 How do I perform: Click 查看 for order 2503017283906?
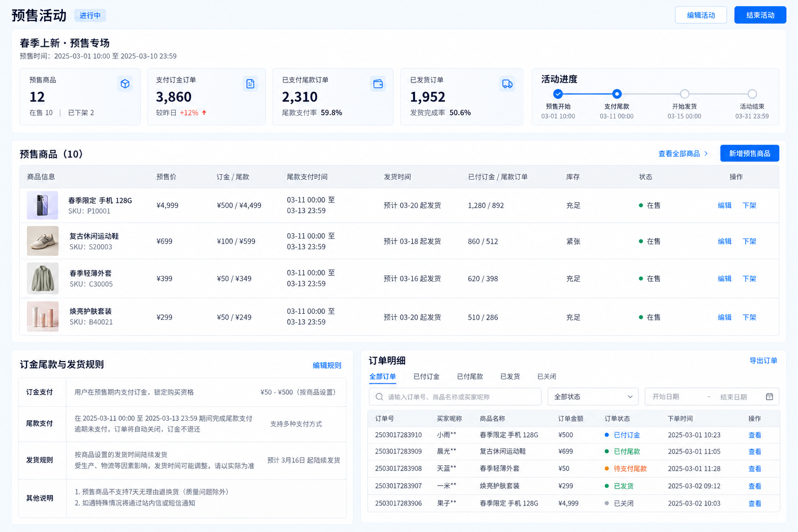click(x=755, y=503)
